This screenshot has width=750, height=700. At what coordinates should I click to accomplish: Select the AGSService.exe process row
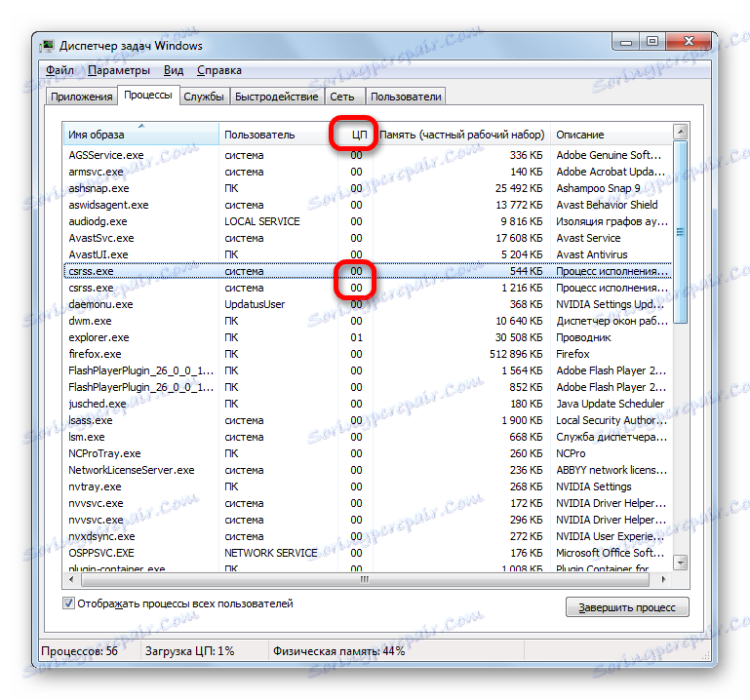[x=368, y=155]
